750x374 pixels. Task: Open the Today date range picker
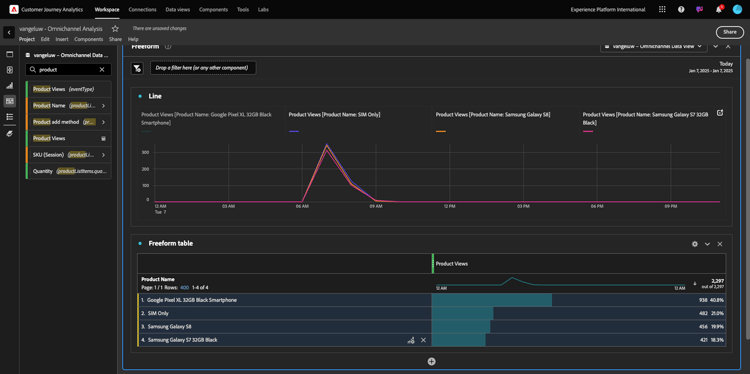click(710, 67)
